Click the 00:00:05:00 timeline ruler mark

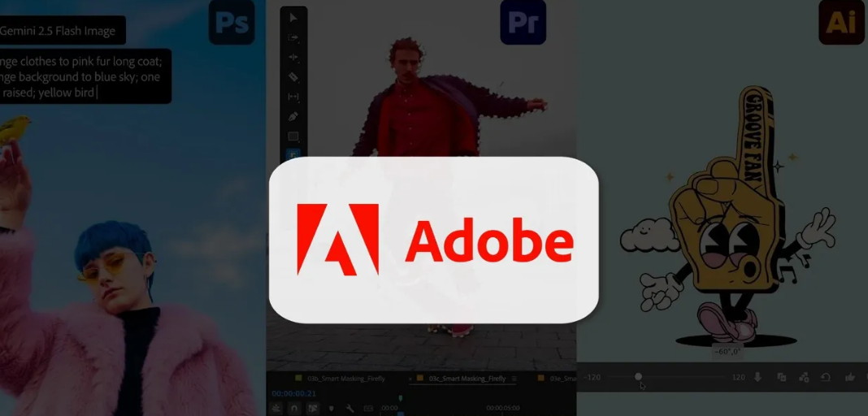click(x=502, y=408)
